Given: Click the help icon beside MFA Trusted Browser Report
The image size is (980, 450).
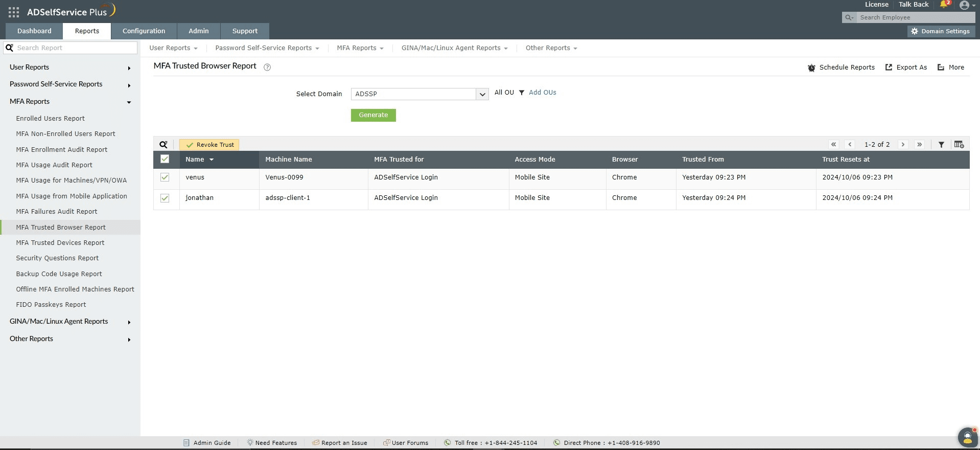Looking at the screenshot, I should pyautogui.click(x=267, y=67).
